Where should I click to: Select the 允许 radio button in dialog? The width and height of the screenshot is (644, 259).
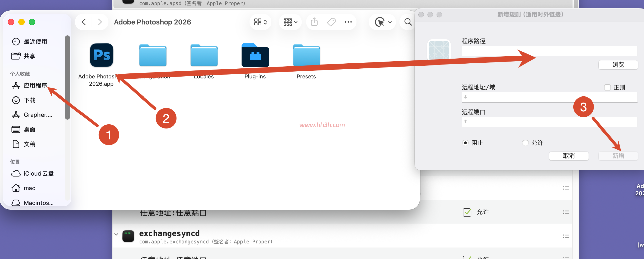tap(525, 143)
